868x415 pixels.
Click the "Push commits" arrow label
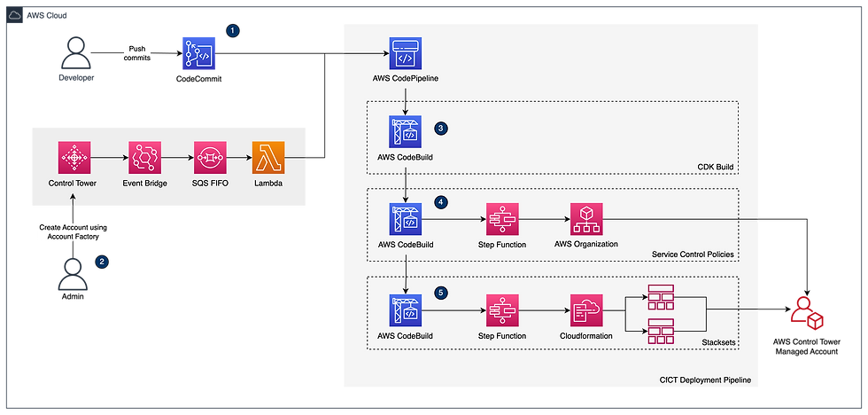tap(136, 53)
